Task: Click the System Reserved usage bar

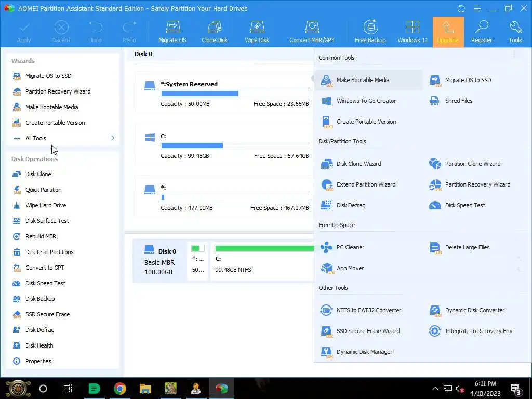Action: point(235,94)
